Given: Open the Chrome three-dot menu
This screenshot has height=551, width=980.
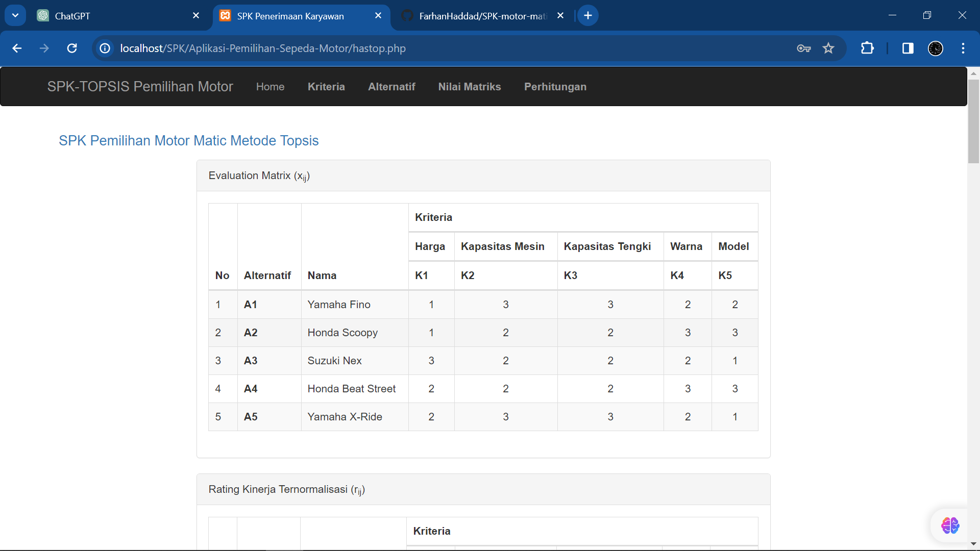Looking at the screenshot, I should pyautogui.click(x=963, y=48).
